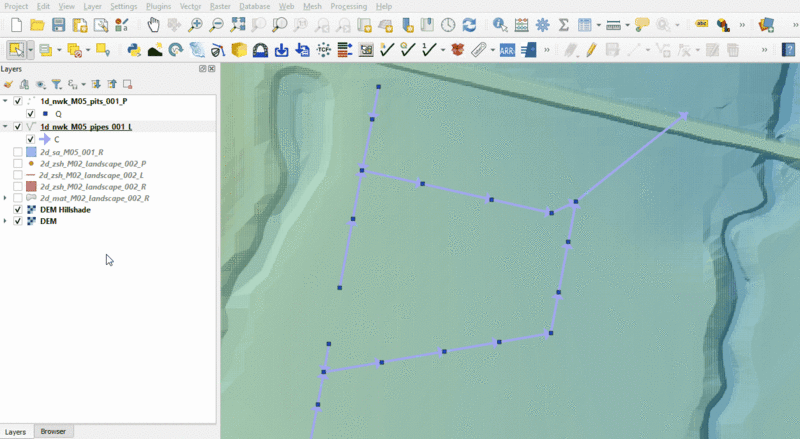Select the Pan Map hand tool

[x=152, y=24]
